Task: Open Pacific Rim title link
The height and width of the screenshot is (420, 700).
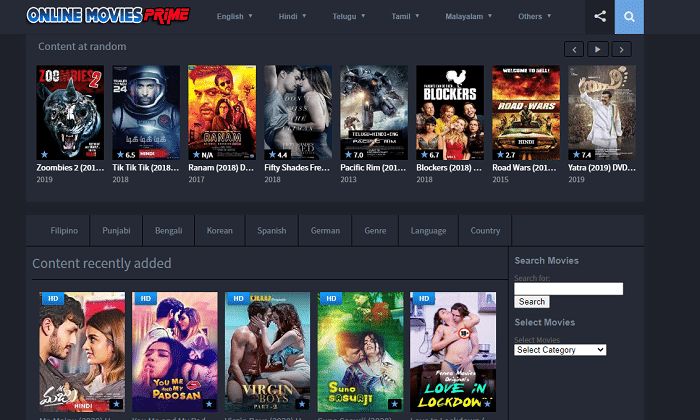Action: [x=373, y=168]
